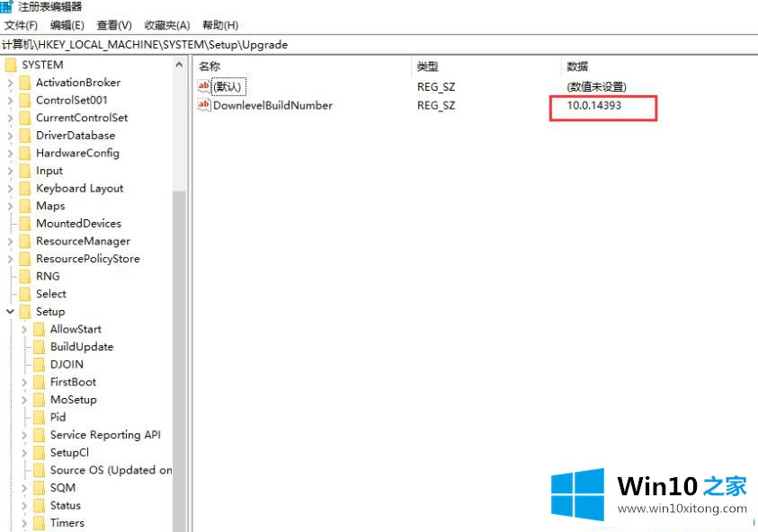Click the BuildUpdate folder icon
The image size is (758, 532).
pos(40,347)
